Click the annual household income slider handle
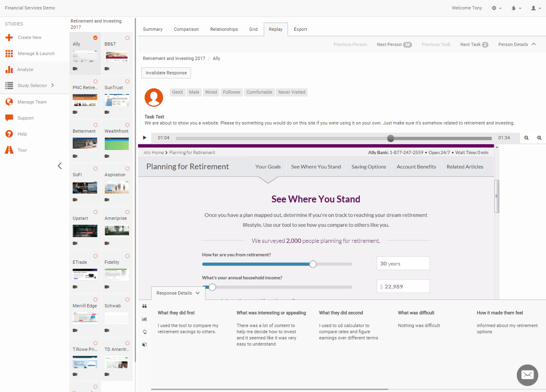This screenshot has width=546, height=392. [x=212, y=287]
